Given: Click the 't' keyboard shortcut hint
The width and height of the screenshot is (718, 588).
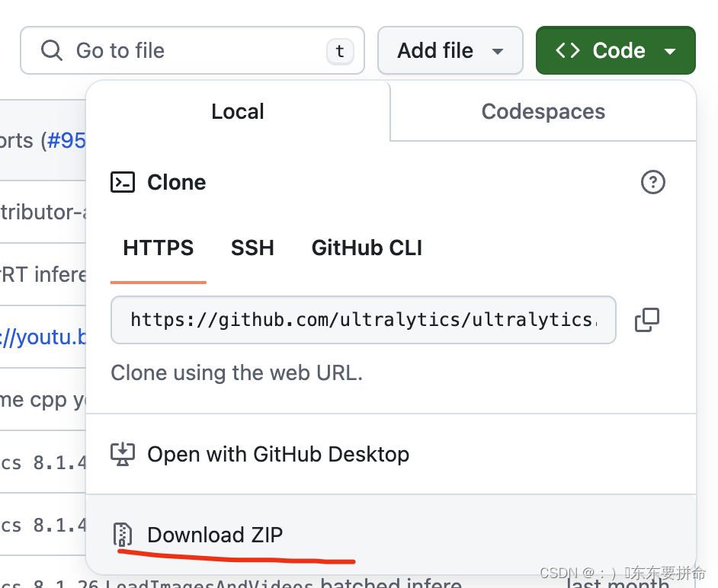Looking at the screenshot, I should pos(340,51).
